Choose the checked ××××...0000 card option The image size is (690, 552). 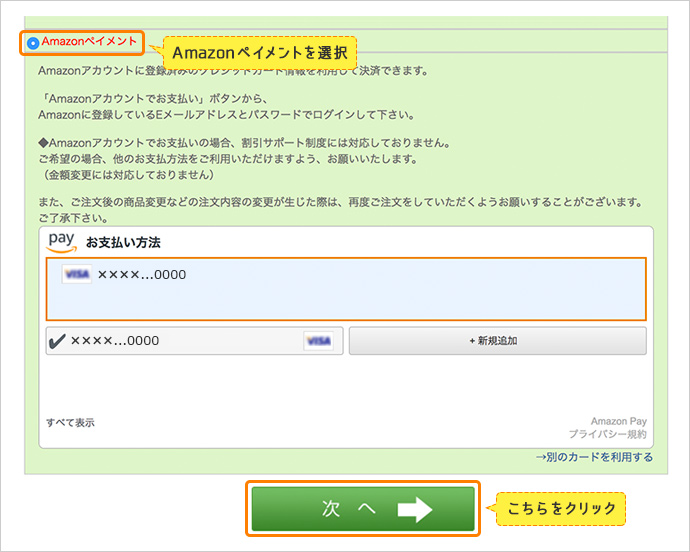(194, 341)
